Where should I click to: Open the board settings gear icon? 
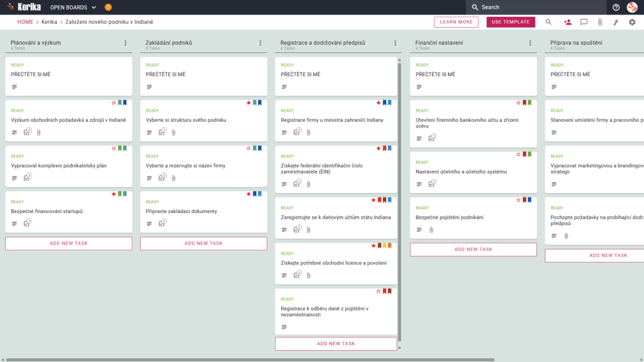coord(632,22)
